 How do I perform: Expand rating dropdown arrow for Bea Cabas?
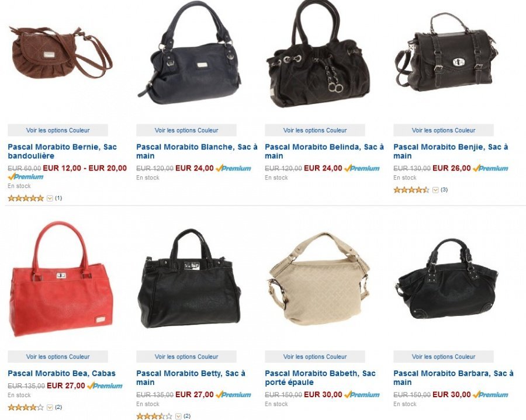coord(50,408)
